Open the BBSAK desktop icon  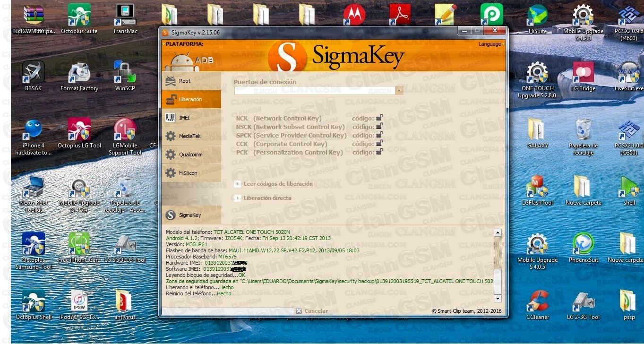tap(33, 76)
